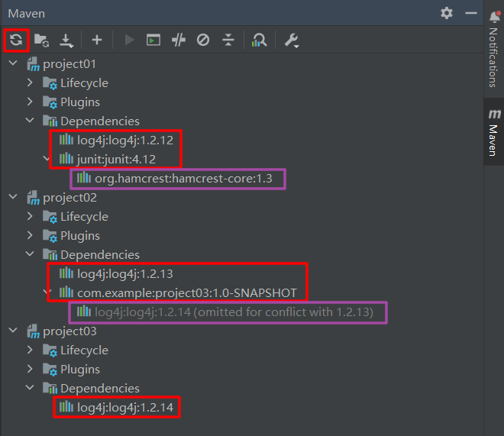This screenshot has width=504, height=436.
Task: Generate sources and update folders icon
Action: 41,40
